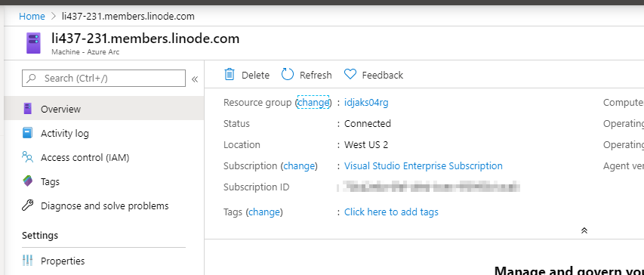Click the machine icon beside the page title
644x275 pixels.
(34, 43)
